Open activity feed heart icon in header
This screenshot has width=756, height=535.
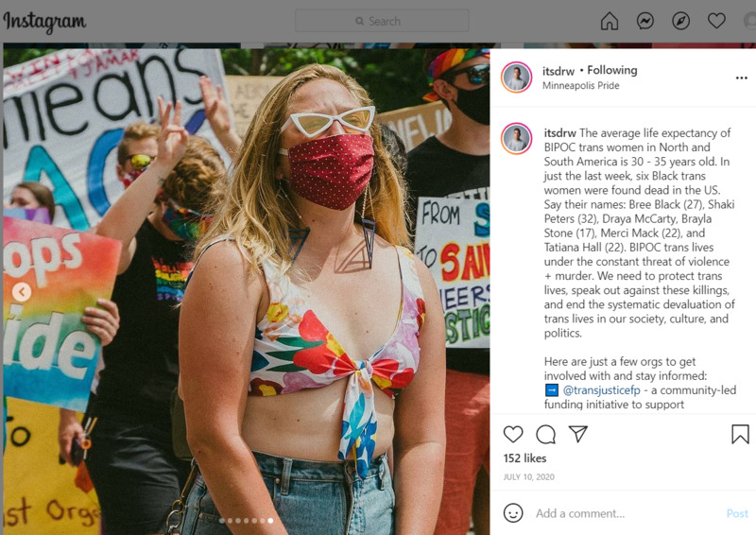tap(716, 21)
